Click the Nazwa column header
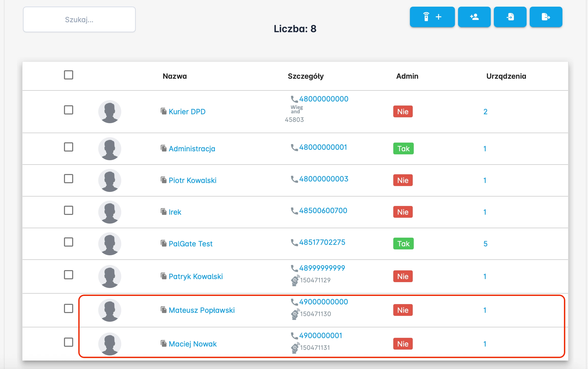This screenshot has height=369, width=588. 175,76
